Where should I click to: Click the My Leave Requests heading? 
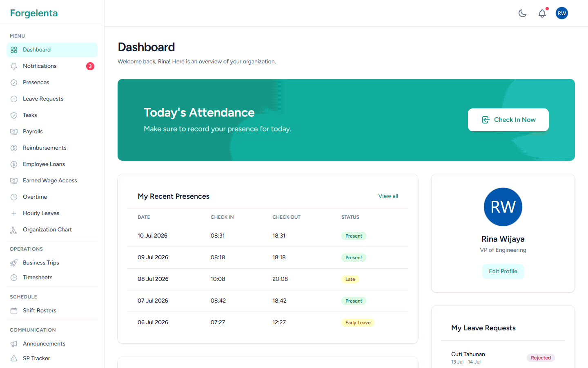coord(483,328)
